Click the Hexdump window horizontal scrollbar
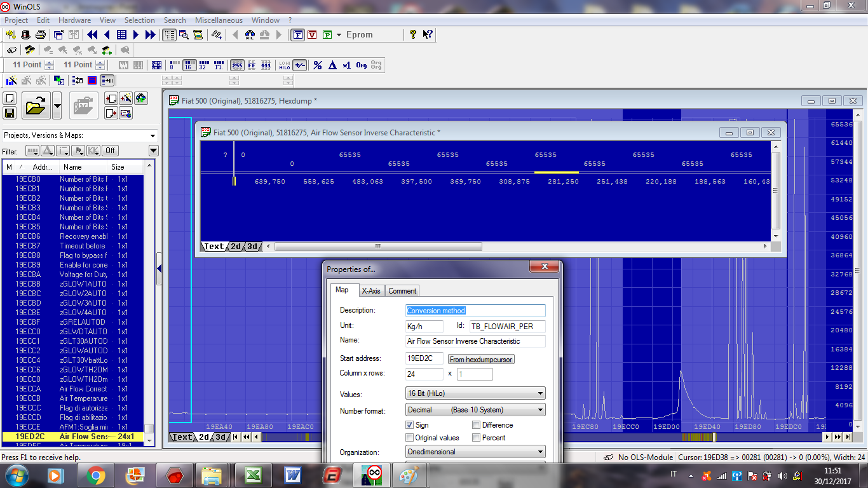 pos(541,437)
